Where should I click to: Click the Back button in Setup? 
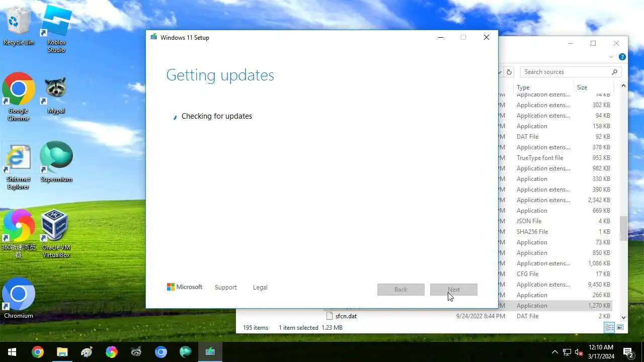401,290
